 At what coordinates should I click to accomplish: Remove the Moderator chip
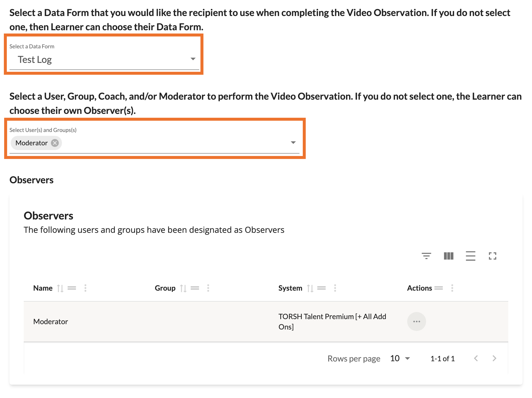pyautogui.click(x=55, y=143)
